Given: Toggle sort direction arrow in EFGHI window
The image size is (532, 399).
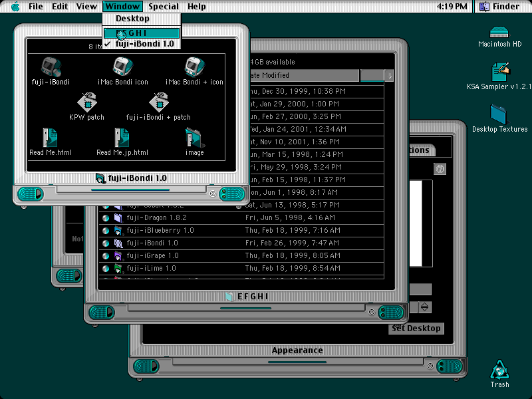Looking at the screenshot, I should 390,75.
